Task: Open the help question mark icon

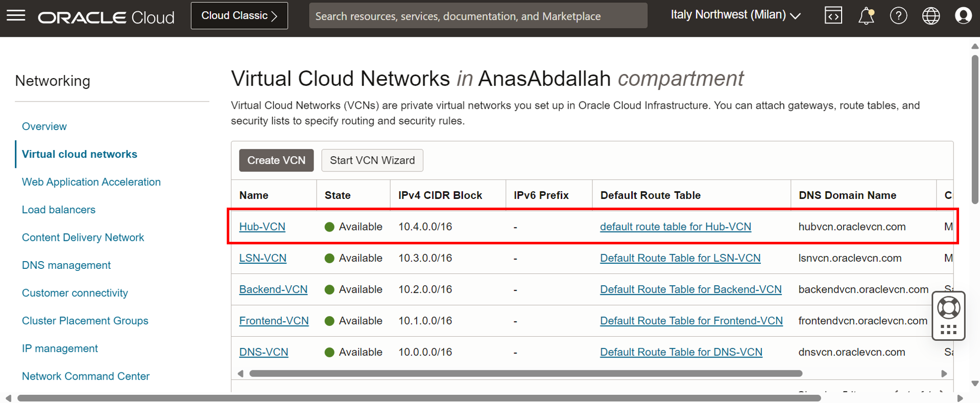Action: 898,16
